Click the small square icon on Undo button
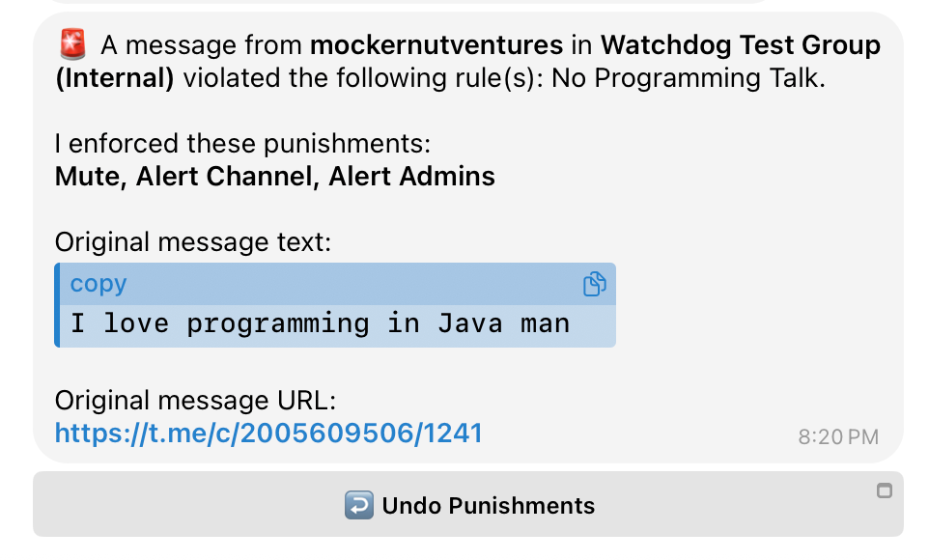The height and width of the screenshot is (560, 929). [883, 490]
